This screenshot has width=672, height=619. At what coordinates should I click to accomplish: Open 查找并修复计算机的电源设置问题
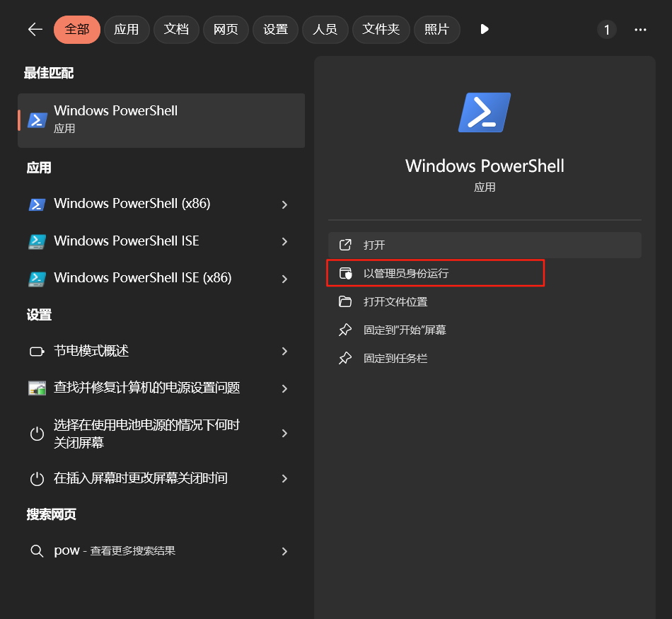click(x=161, y=388)
